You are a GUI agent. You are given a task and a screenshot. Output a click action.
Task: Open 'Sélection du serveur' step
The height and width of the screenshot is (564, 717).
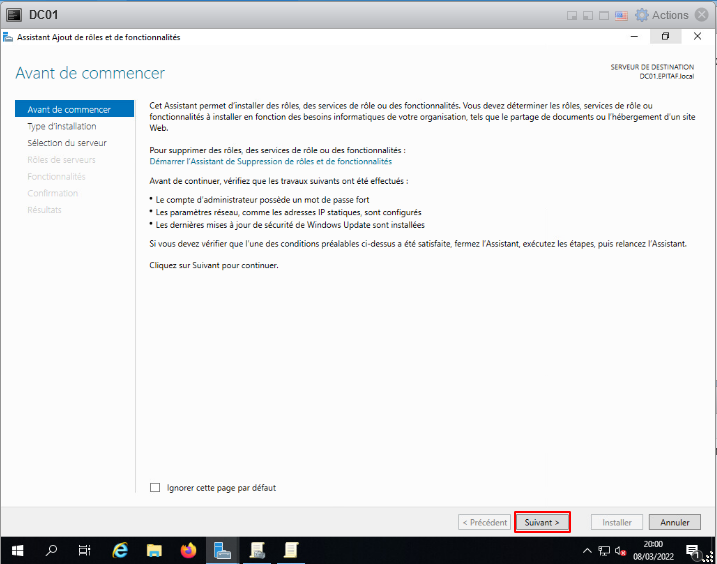pos(67,143)
